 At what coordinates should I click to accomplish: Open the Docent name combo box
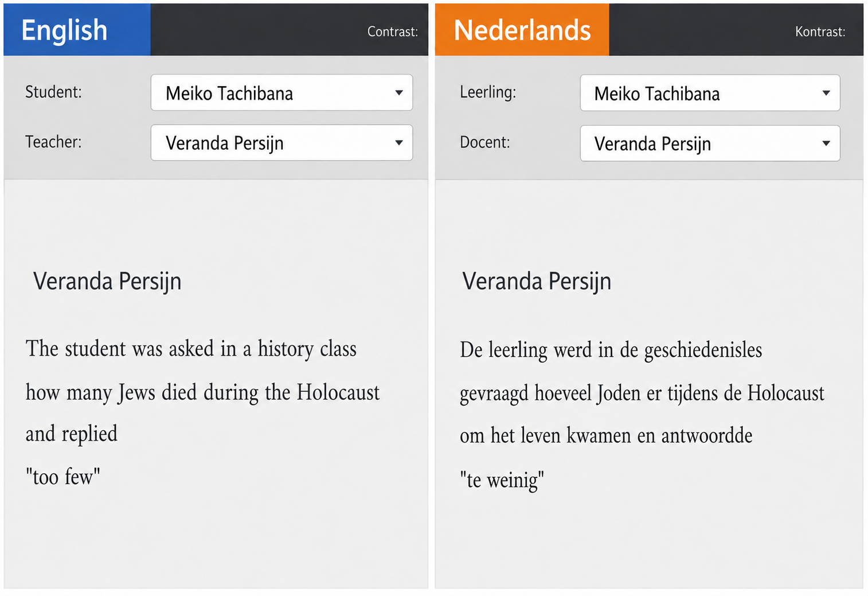(710, 143)
